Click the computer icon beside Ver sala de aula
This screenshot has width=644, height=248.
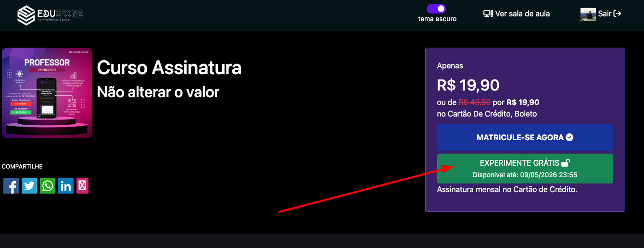tap(488, 13)
